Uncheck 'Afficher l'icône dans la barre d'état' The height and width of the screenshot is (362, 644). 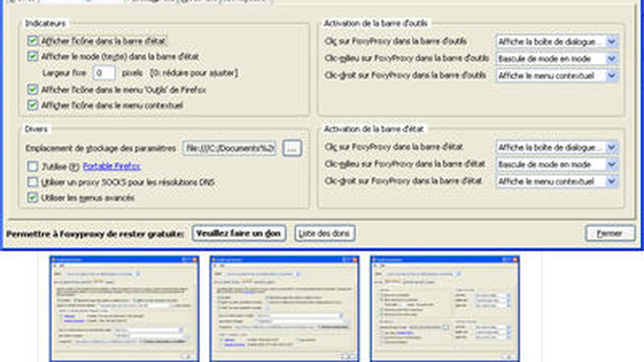click(33, 41)
